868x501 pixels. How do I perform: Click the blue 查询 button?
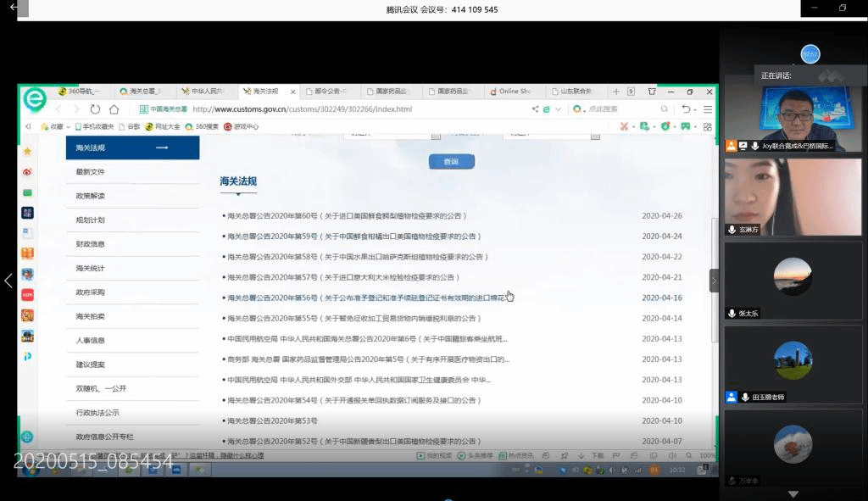(x=451, y=162)
